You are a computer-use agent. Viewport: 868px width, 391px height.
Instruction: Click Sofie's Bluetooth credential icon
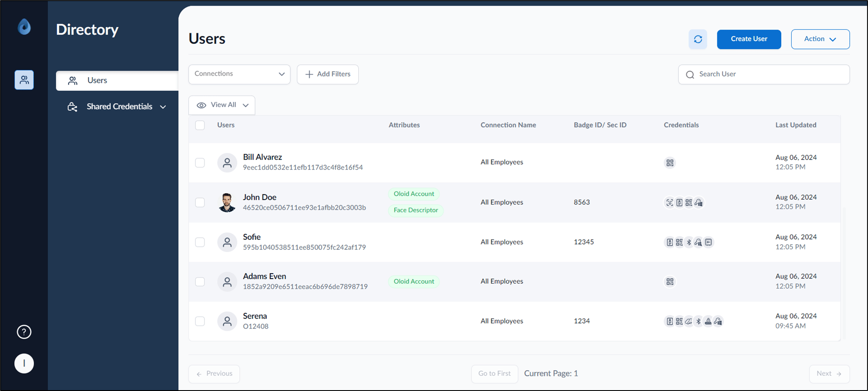click(x=689, y=242)
